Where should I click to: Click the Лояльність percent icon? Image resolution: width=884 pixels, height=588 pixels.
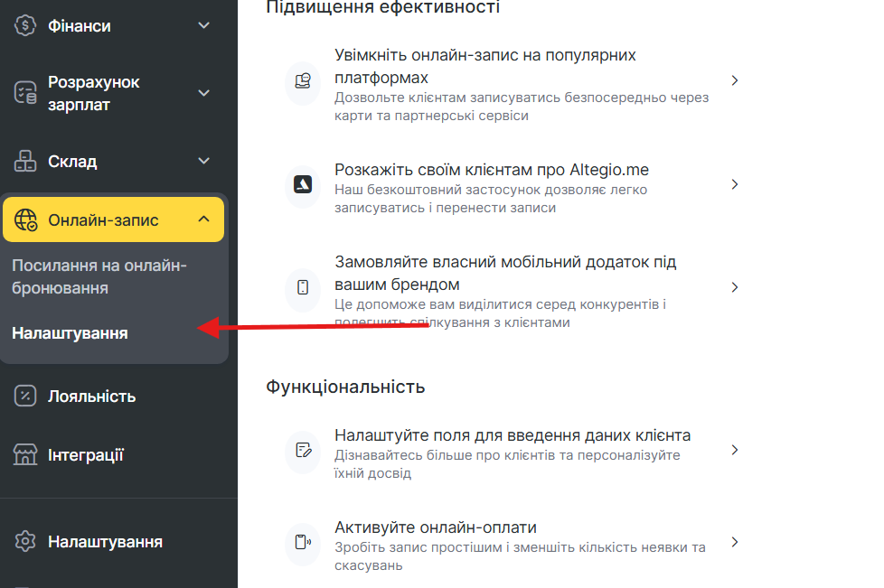(x=26, y=396)
